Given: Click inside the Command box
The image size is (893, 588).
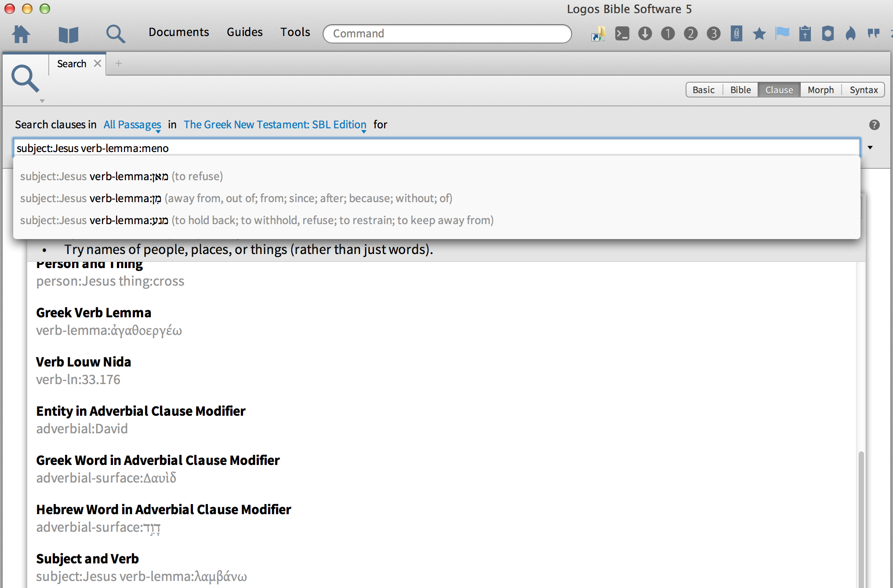Looking at the screenshot, I should click(447, 33).
